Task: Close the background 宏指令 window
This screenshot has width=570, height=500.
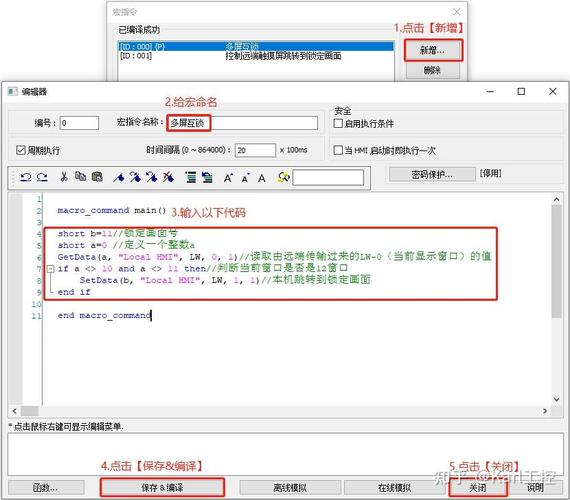Action: tap(457, 12)
